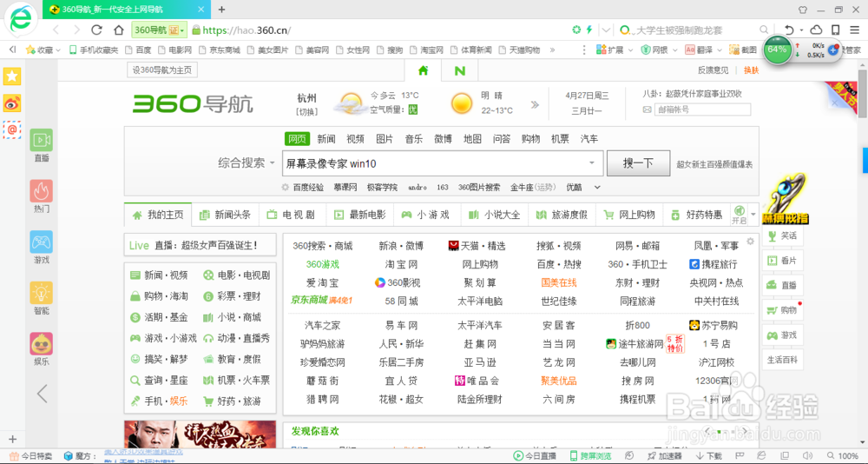Click the lightning speed mode icon
The image size is (868, 464).
pos(589,30)
